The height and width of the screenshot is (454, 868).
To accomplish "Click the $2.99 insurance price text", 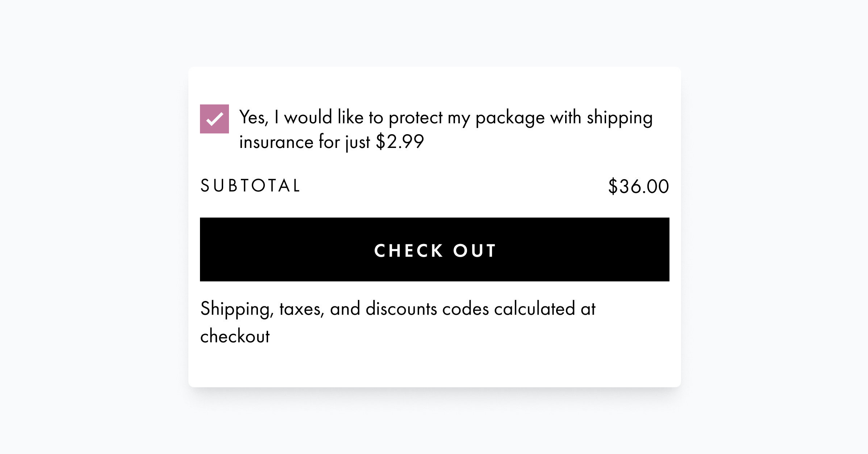I will tap(400, 141).
